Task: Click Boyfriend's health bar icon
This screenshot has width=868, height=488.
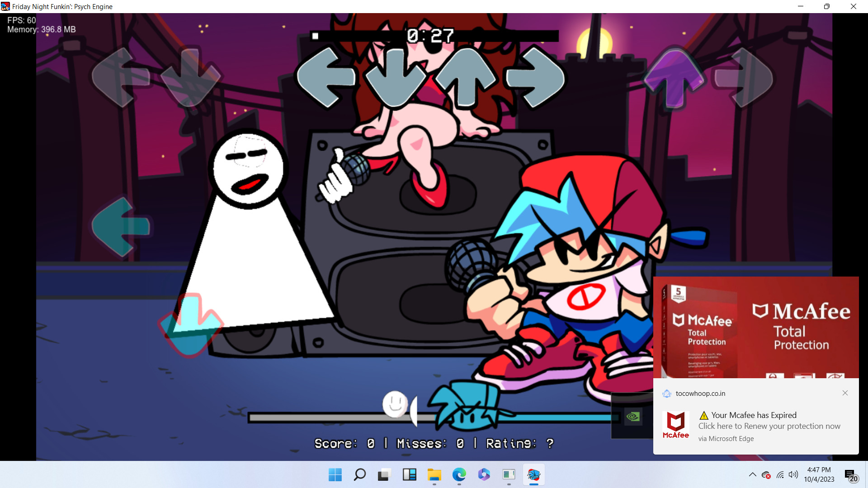Action: pyautogui.click(x=470, y=405)
